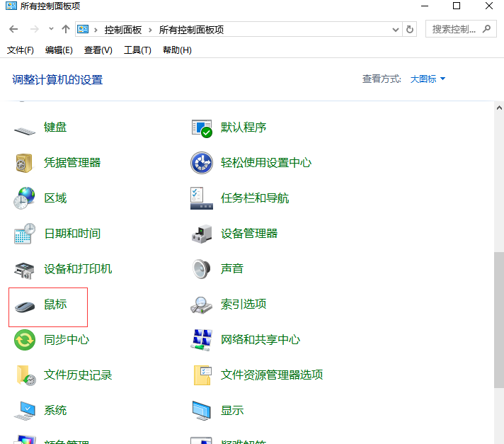The height and width of the screenshot is (444, 504).
Task: Refresh the control panel view
Action: (x=409, y=29)
